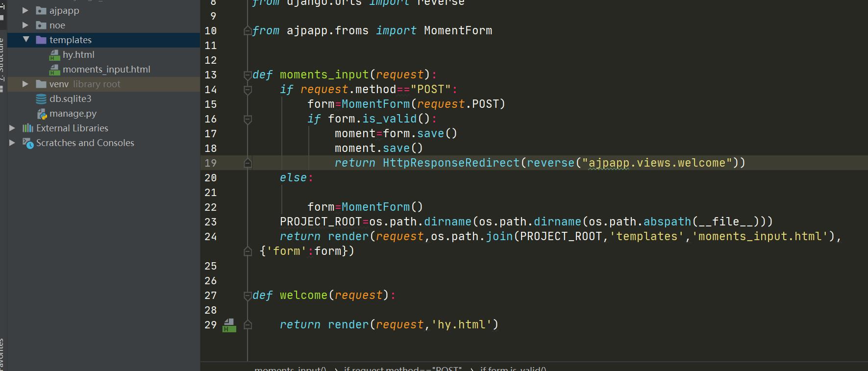Click the moments_input function name on line 13

324,74
